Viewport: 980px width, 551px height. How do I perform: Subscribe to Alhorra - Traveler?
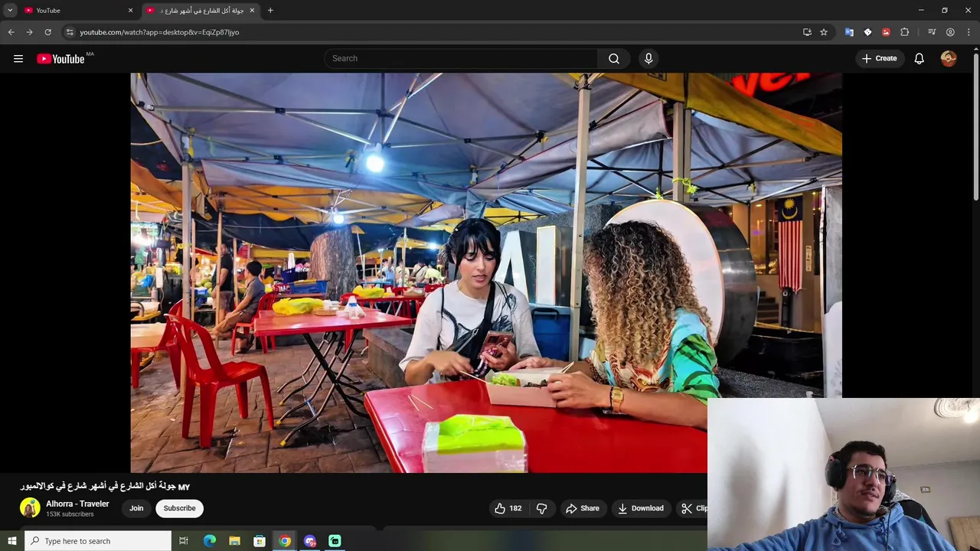click(x=179, y=508)
